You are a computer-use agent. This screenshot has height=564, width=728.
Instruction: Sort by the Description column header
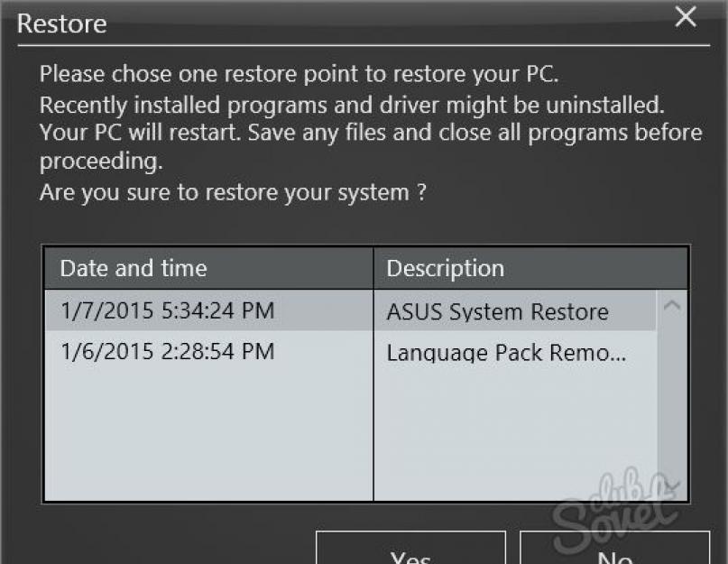446,268
